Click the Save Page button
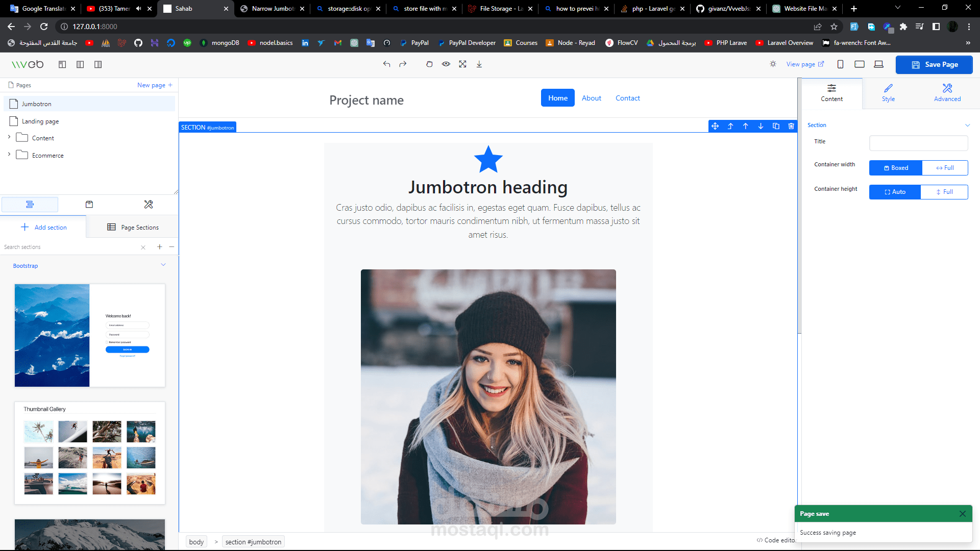 coord(934,65)
